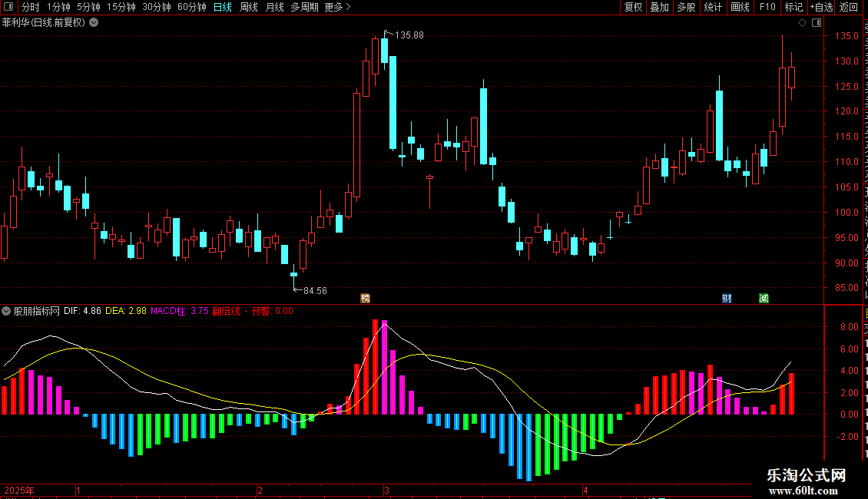Click the 财 financial report marker

pos(727,298)
